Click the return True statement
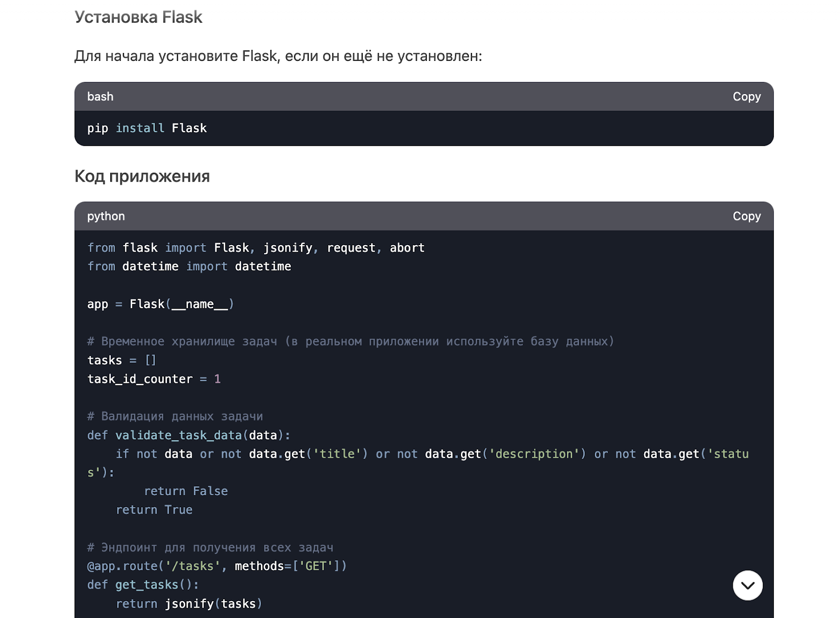The height and width of the screenshot is (618, 840). coord(154,509)
